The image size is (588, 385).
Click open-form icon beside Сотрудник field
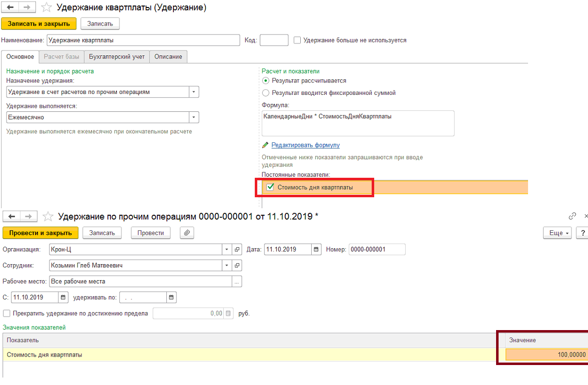(x=237, y=266)
